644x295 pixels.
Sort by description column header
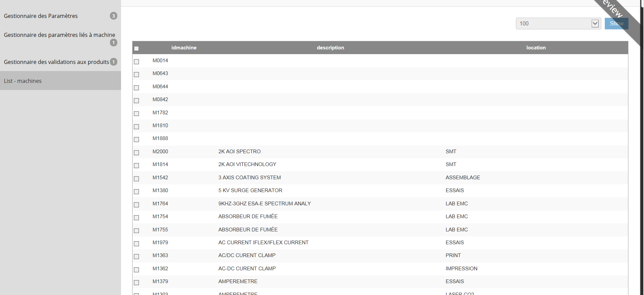coord(330,48)
